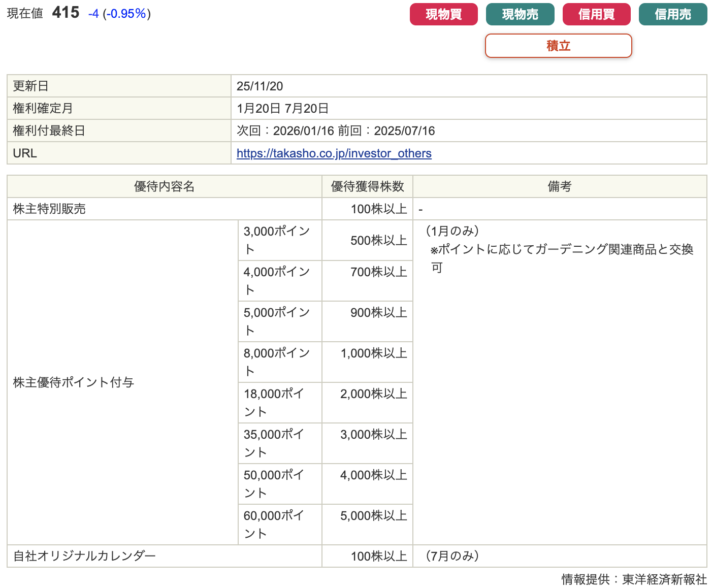
Task: Select the 備考 column header
Action: tap(559, 187)
